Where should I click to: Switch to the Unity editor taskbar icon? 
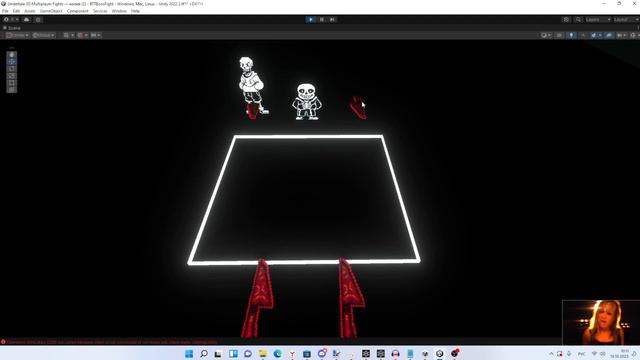[x=440, y=353]
